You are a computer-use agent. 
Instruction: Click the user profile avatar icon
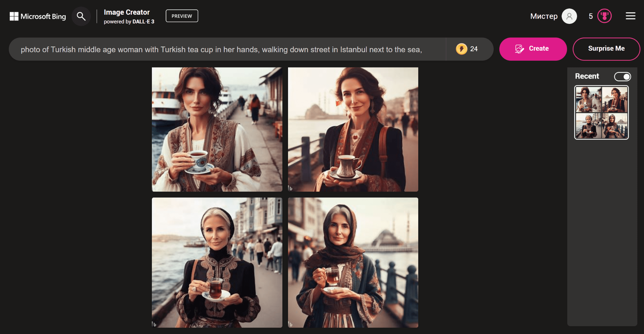pos(569,16)
